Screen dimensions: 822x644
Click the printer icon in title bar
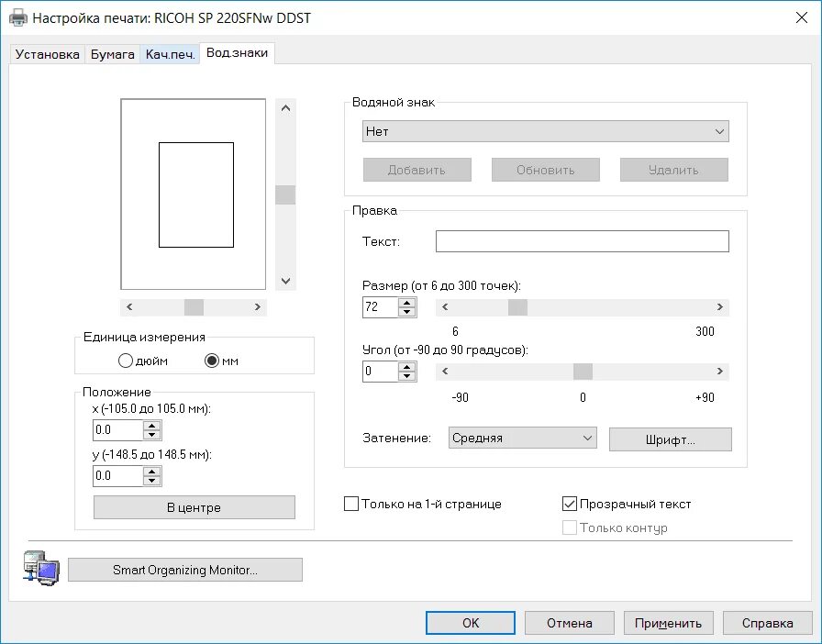17,17
